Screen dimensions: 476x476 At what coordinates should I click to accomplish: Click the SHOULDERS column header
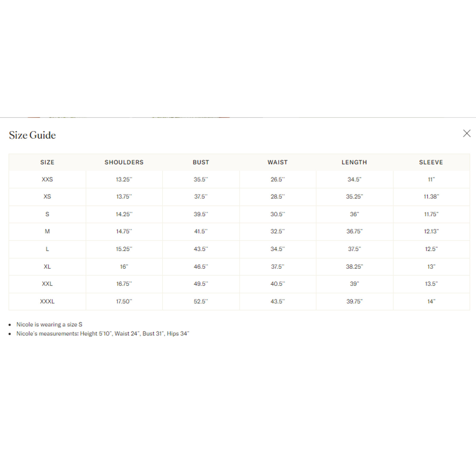tap(124, 162)
